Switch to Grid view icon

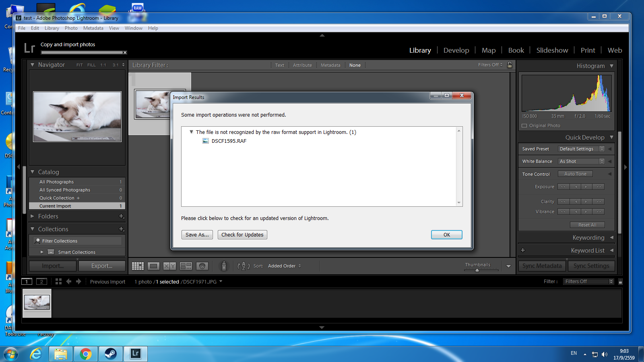[138, 266]
